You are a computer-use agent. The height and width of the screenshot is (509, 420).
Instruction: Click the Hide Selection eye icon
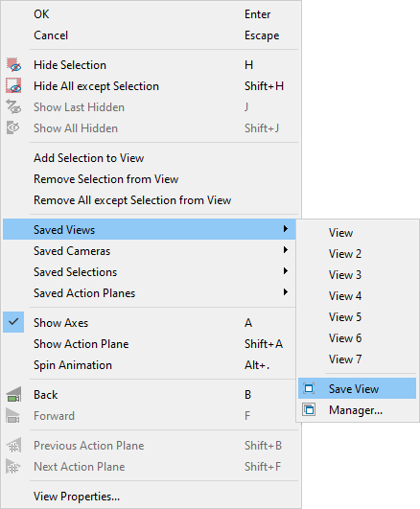[13, 65]
